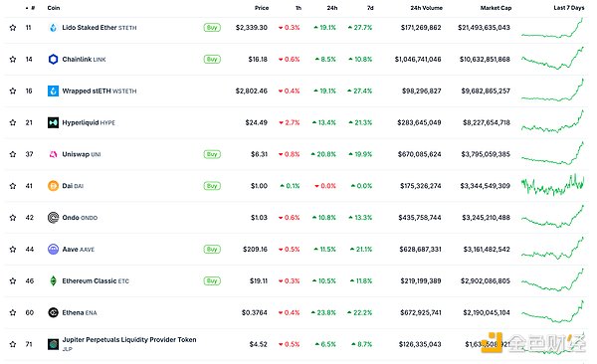597x364 pixels.
Task: Star Chainlink as a favorite
Action: (x=13, y=59)
